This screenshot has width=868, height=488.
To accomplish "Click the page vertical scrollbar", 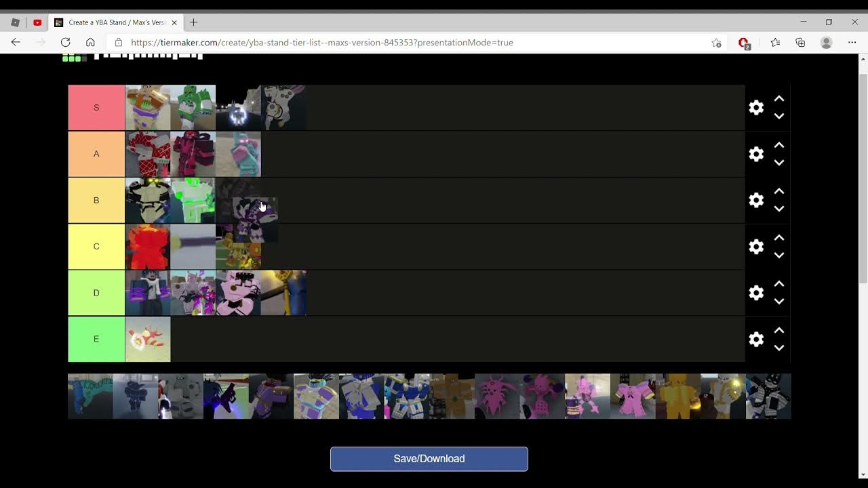I will [863, 179].
